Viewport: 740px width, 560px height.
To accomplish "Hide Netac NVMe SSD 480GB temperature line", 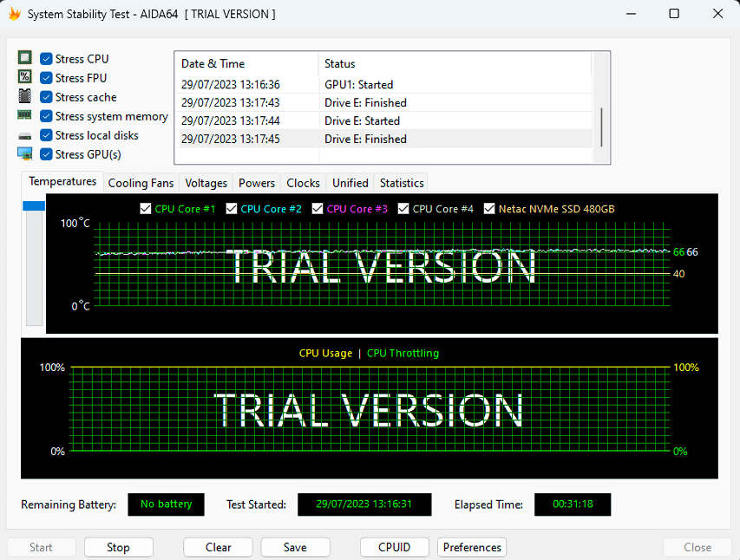I will pyautogui.click(x=489, y=209).
